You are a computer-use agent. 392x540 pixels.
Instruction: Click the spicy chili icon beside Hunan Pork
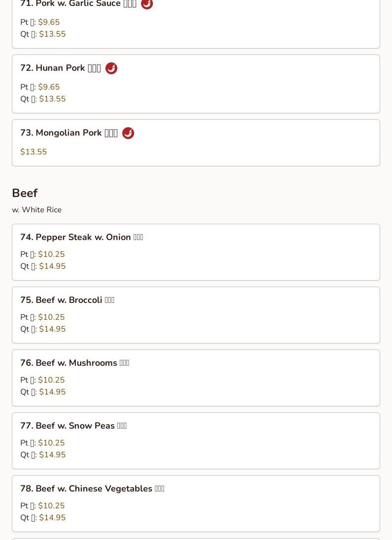click(x=111, y=68)
